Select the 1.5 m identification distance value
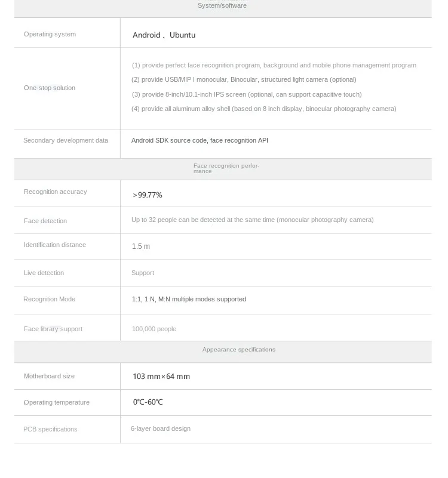Image resolution: width=448 pixels, height=478 pixels. click(x=141, y=246)
